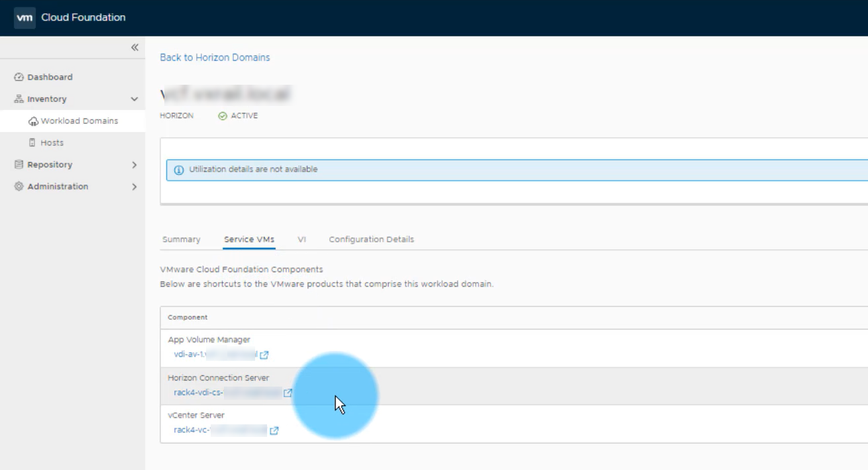
Task: Switch to the Configuration Details tab
Action: 371,240
